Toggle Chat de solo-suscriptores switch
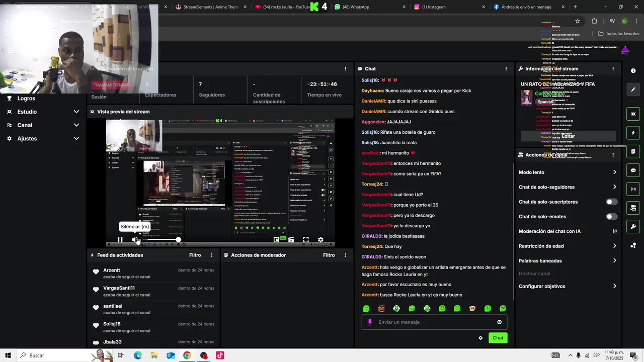 click(x=611, y=202)
